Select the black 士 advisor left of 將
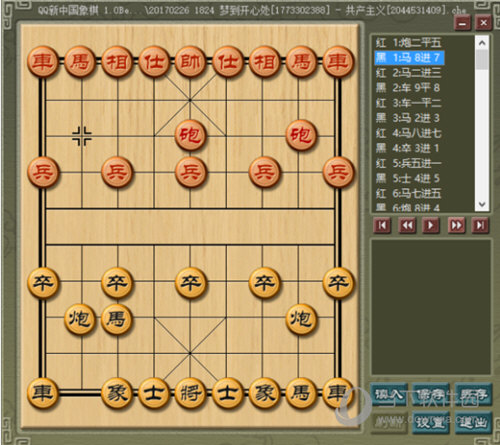 (154, 393)
